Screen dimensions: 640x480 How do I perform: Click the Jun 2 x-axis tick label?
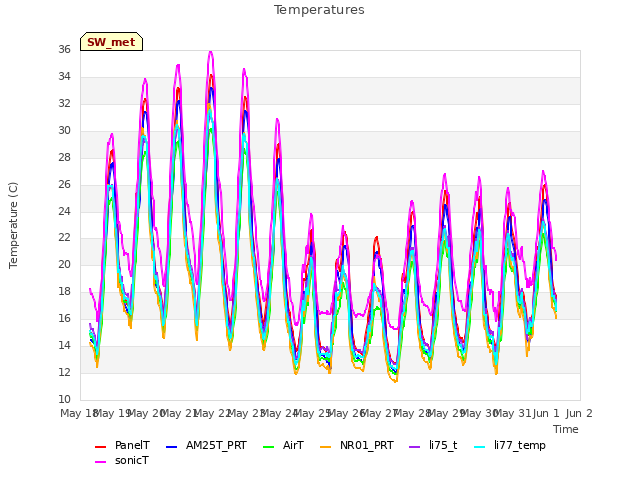click(579, 413)
